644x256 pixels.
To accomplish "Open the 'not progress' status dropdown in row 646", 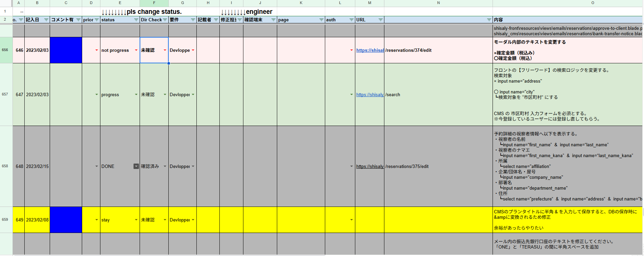I will click(136, 50).
